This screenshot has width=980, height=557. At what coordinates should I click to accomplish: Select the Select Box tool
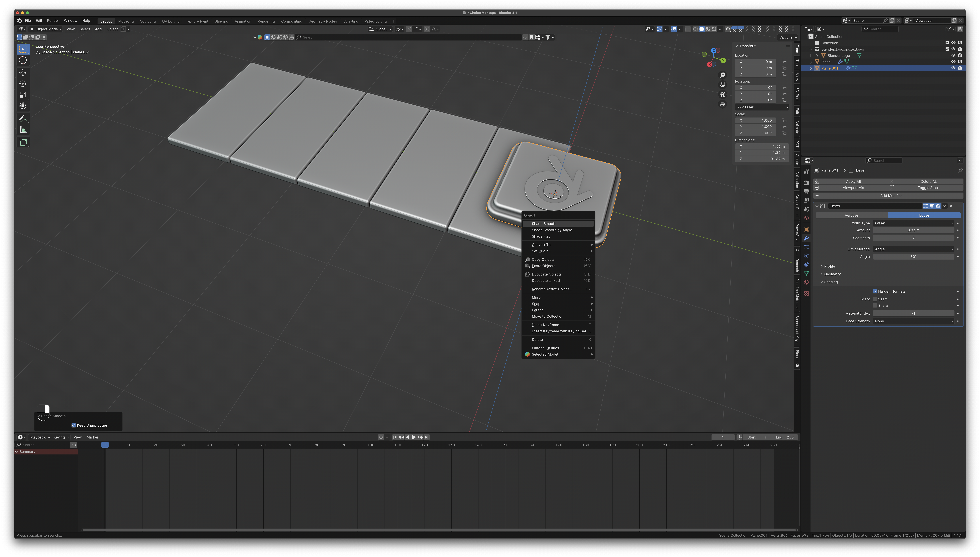point(23,49)
